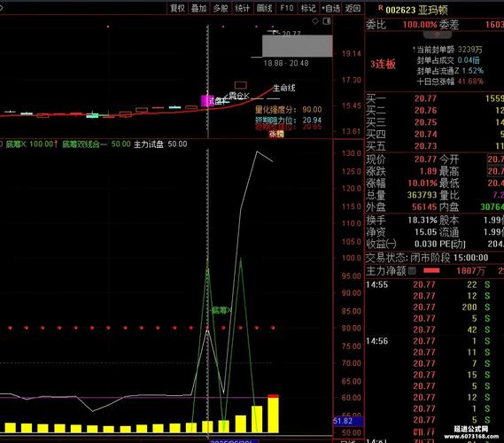Screen dimensions: 504x443
Task: Click 外盘 56145 value
Action: coord(424,207)
